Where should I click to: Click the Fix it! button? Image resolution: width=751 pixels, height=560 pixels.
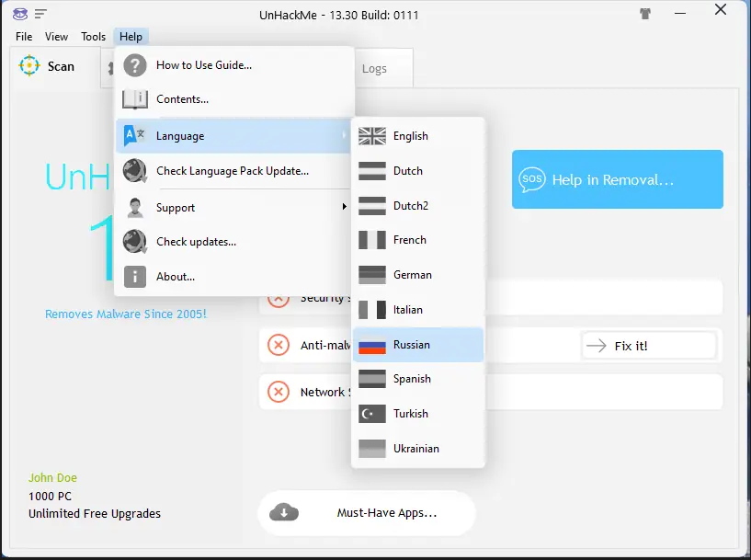(x=650, y=346)
